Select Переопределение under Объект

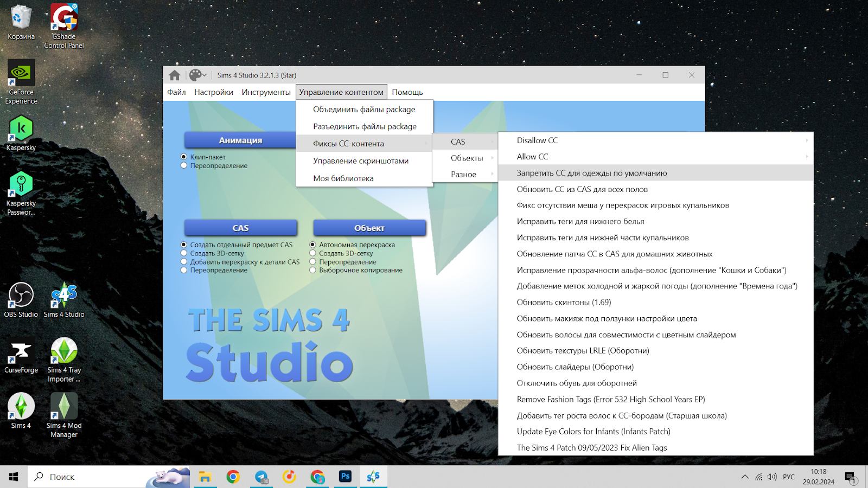[312, 262]
